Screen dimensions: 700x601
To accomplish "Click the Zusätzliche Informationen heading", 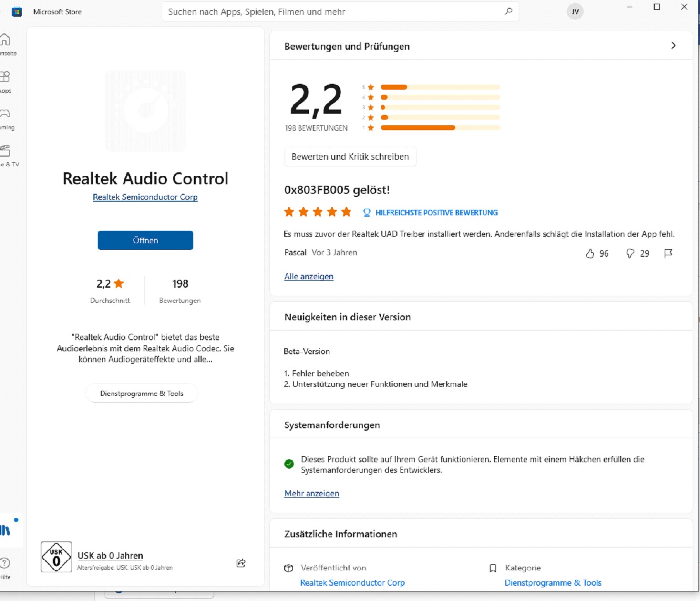I will pyautogui.click(x=340, y=534).
